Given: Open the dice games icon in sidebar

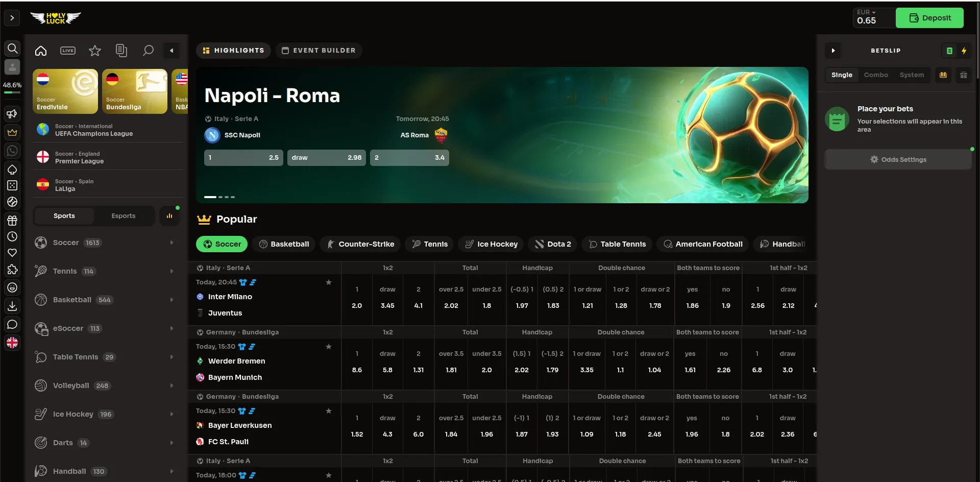Looking at the screenshot, I should [x=12, y=185].
